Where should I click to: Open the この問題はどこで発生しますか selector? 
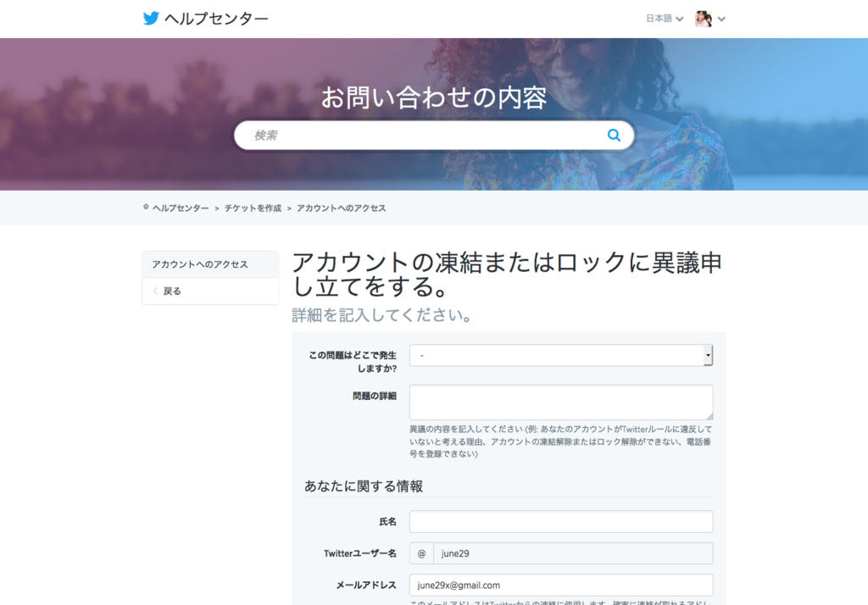[x=561, y=355]
